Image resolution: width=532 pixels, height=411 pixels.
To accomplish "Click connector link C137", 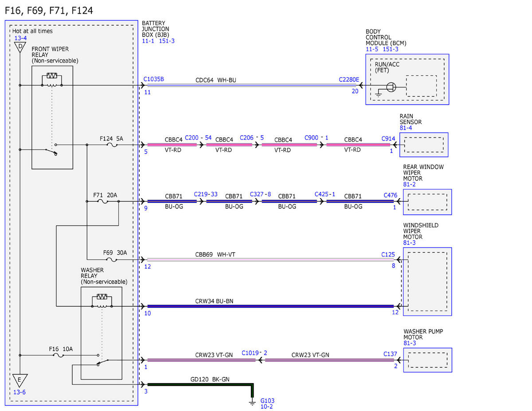I will click(x=391, y=354).
